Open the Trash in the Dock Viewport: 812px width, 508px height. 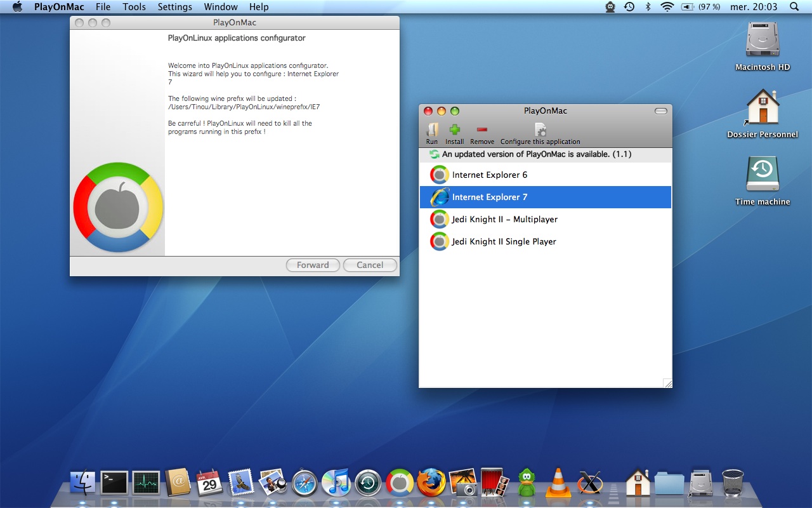coord(733,483)
